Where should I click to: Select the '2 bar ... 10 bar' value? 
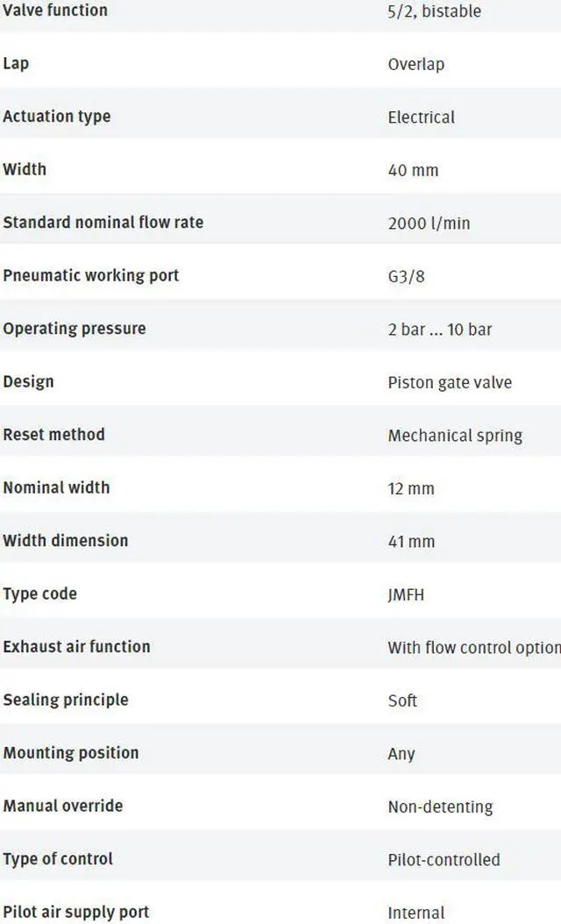tap(439, 330)
